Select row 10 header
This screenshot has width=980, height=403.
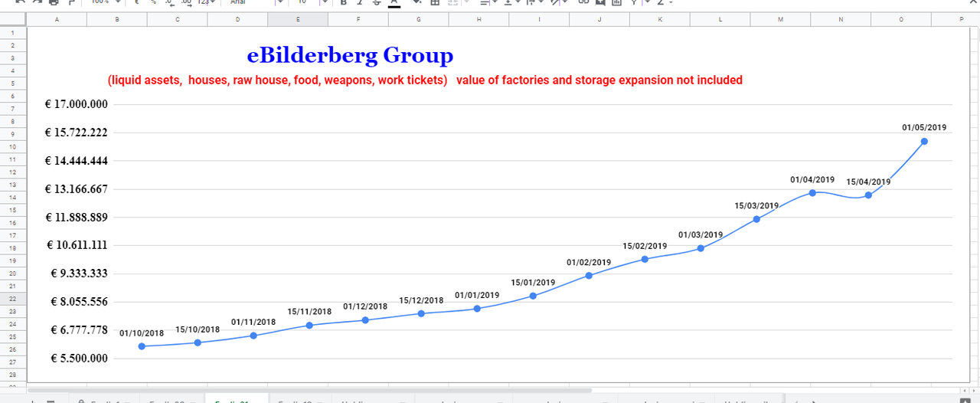[13, 146]
